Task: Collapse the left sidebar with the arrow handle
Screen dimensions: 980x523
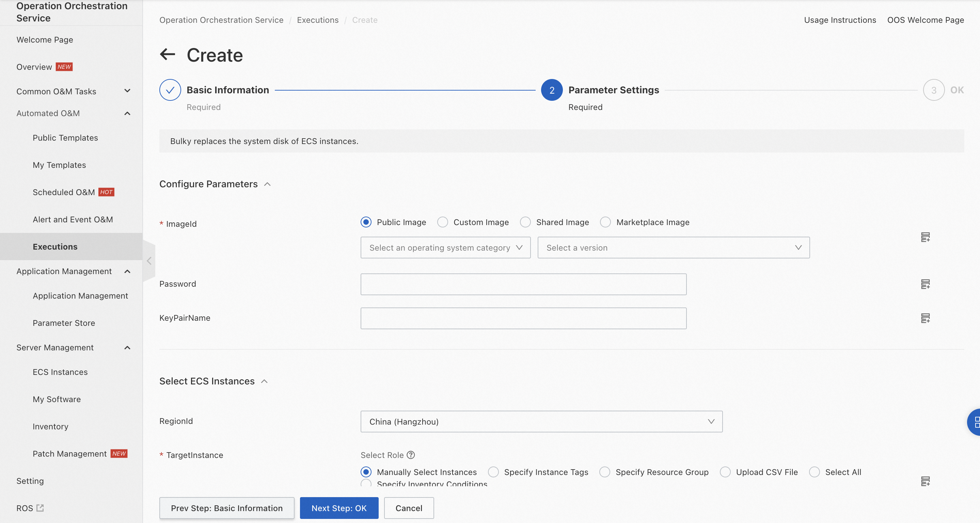Action: 149,261
